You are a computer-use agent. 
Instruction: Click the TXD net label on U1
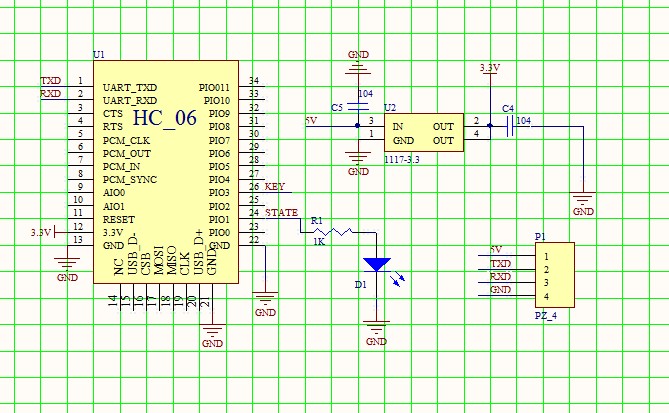click(x=49, y=80)
